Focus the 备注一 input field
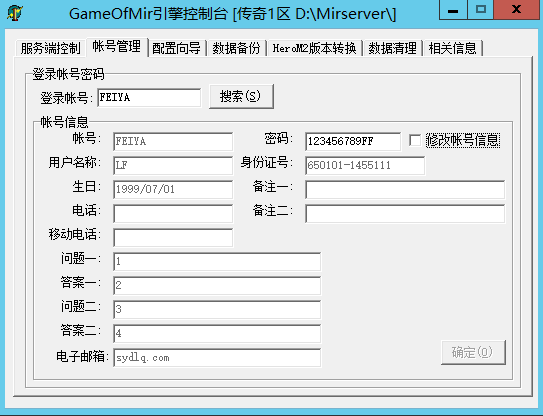Viewport: 543px width, 416px height. point(405,189)
